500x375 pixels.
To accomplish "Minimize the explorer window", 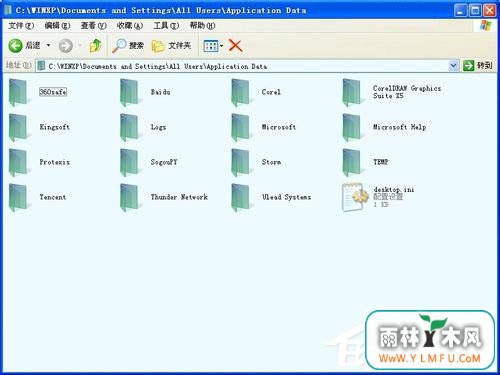I will click(x=460, y=10).
